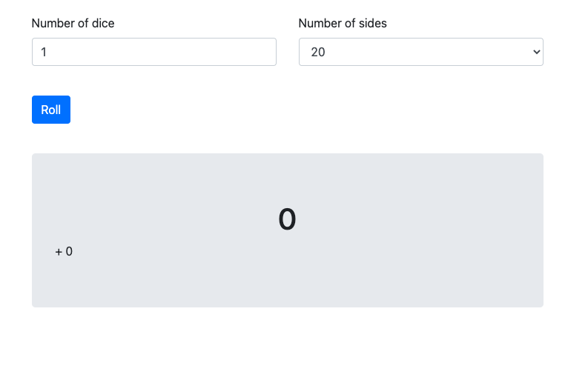The width and height of the screenshot is (588, 380).
Task: Select the large roll total "0"
Action: point(287,219)
